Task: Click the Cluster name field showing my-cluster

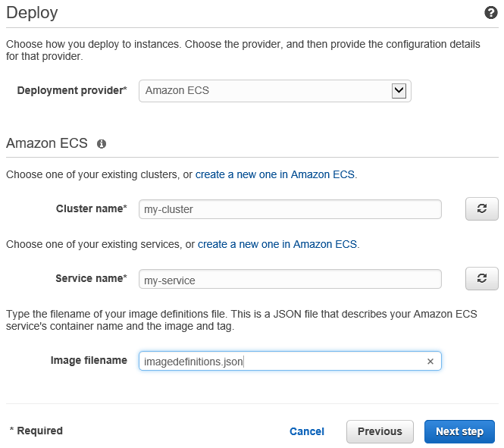Action: point(290,209)
